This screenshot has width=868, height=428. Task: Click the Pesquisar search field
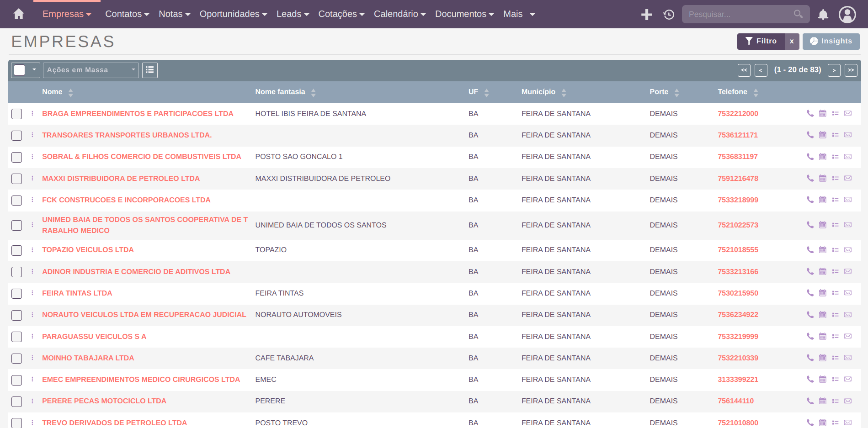[x=740, y=14]
